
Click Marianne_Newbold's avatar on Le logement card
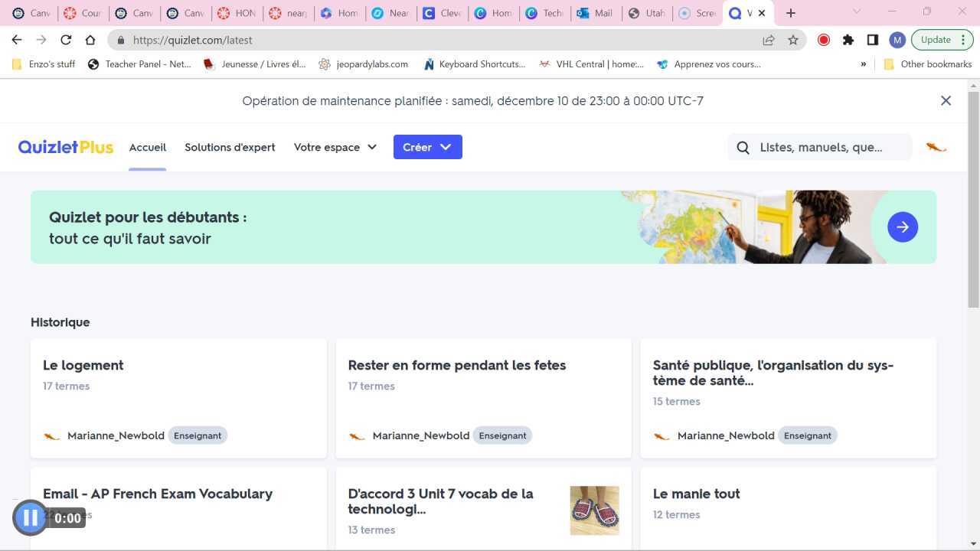51,435
